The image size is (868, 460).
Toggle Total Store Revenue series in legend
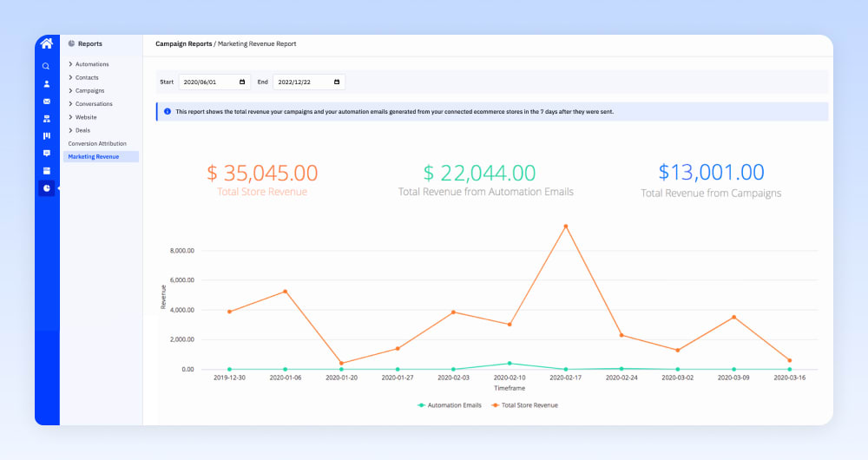(525, 405)
